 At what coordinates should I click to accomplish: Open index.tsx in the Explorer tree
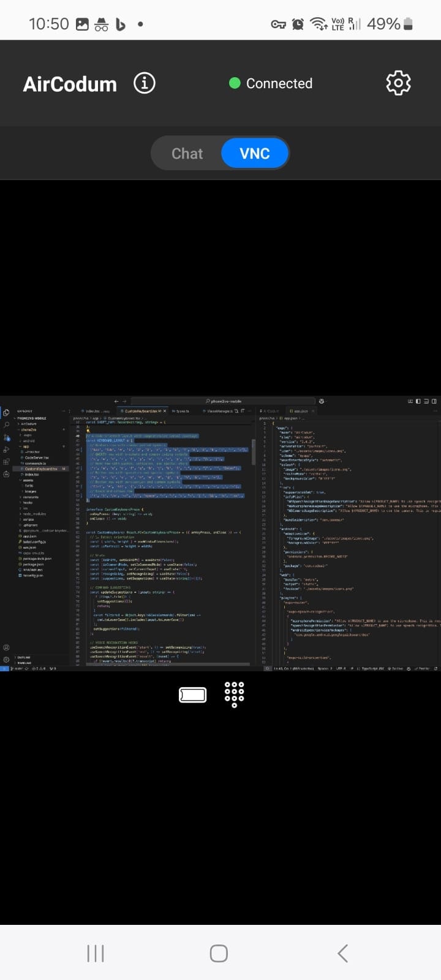click(31, 474)
